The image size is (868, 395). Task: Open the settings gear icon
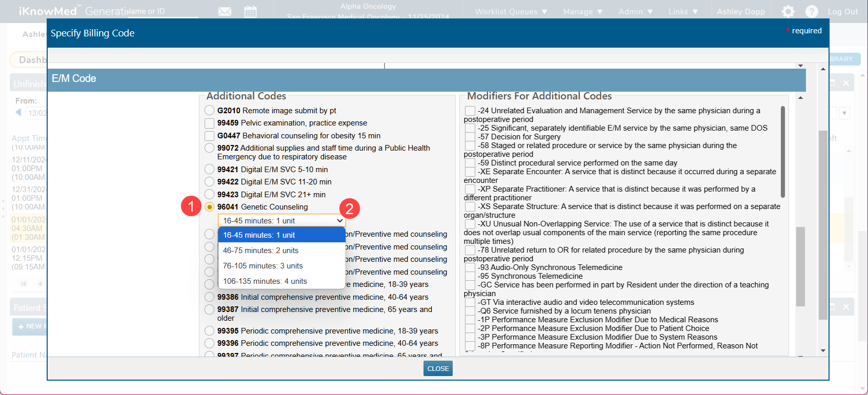click(788, 11)
